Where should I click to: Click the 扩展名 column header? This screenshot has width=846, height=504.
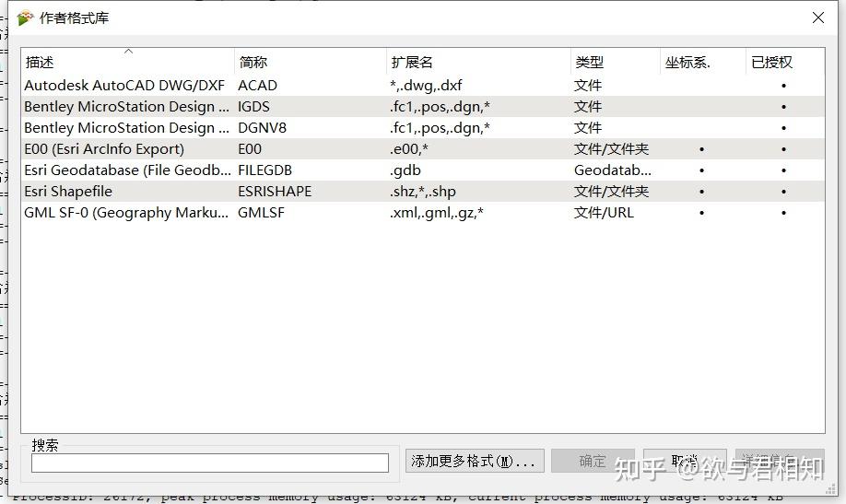click(478, 62)
